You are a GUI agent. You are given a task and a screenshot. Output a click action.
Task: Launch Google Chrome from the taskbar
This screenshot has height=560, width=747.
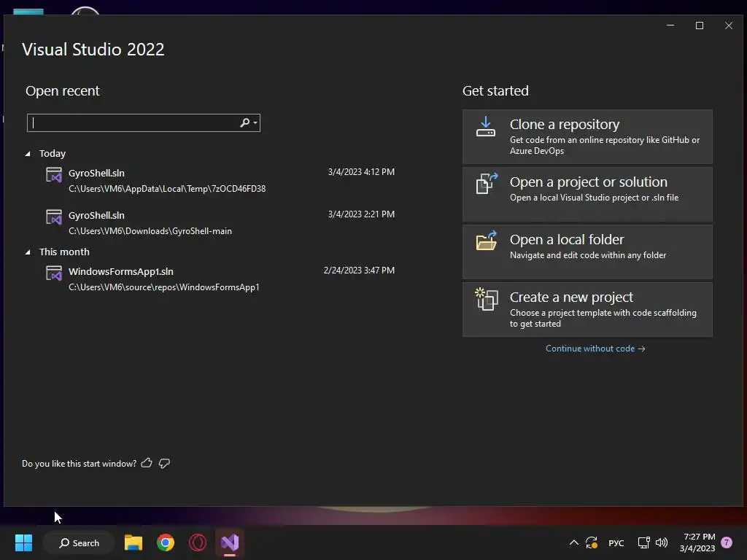pyautogui.click(x=166, y=542)
